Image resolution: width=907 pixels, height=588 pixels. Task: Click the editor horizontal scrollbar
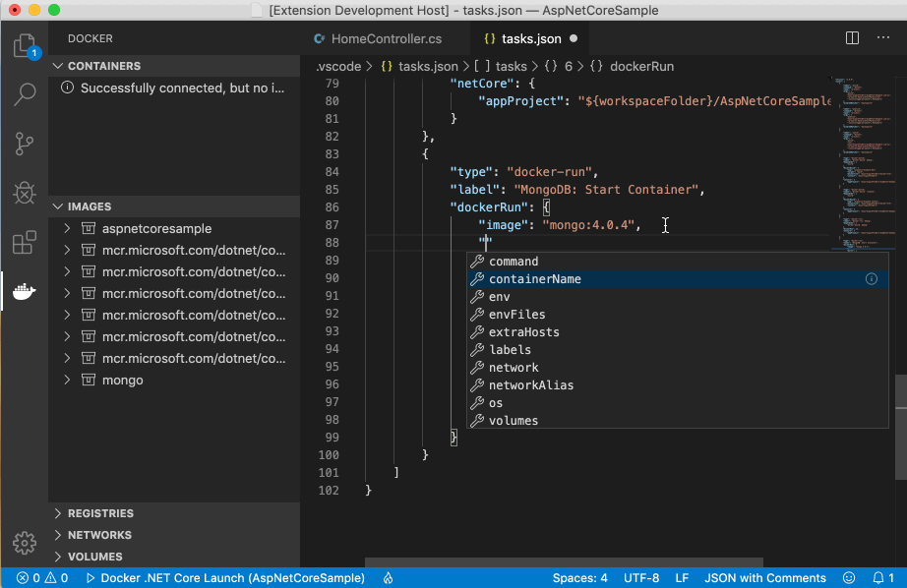point(564,562)
